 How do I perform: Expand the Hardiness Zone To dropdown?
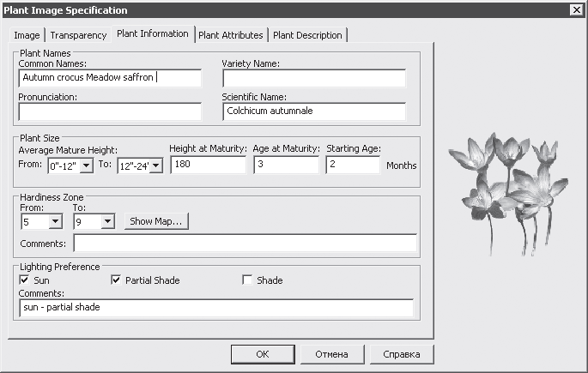107,221
